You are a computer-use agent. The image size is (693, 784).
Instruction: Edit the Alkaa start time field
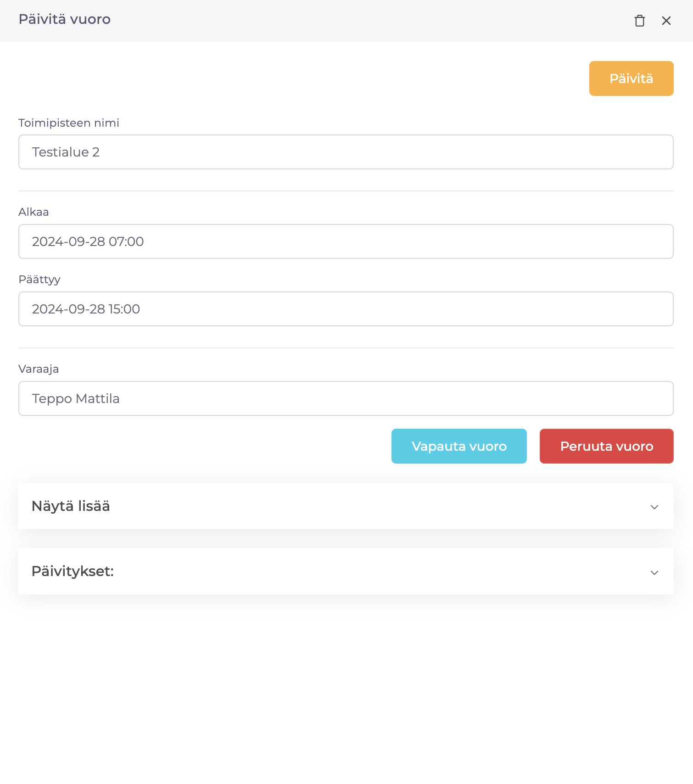click(x=346, y=241)
